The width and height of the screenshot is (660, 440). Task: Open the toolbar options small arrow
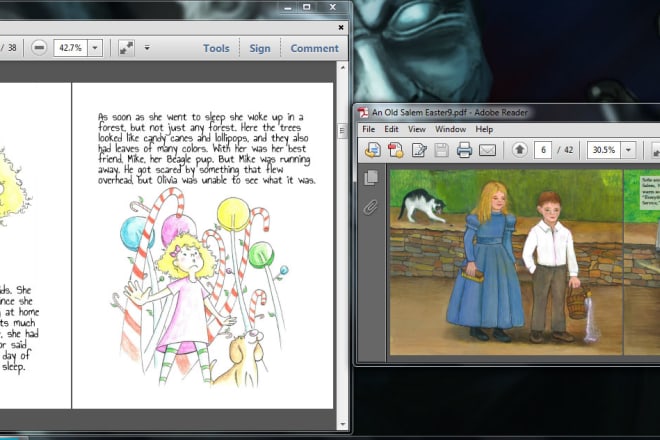point(147,48)
